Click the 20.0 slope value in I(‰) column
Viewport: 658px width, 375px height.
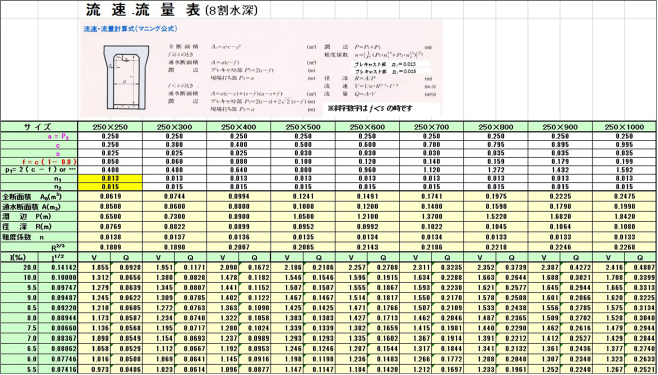coord(19,267)
